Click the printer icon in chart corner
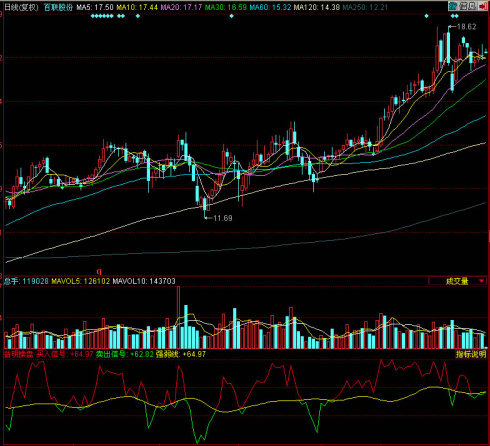490x446 pixels. [463, 6]
